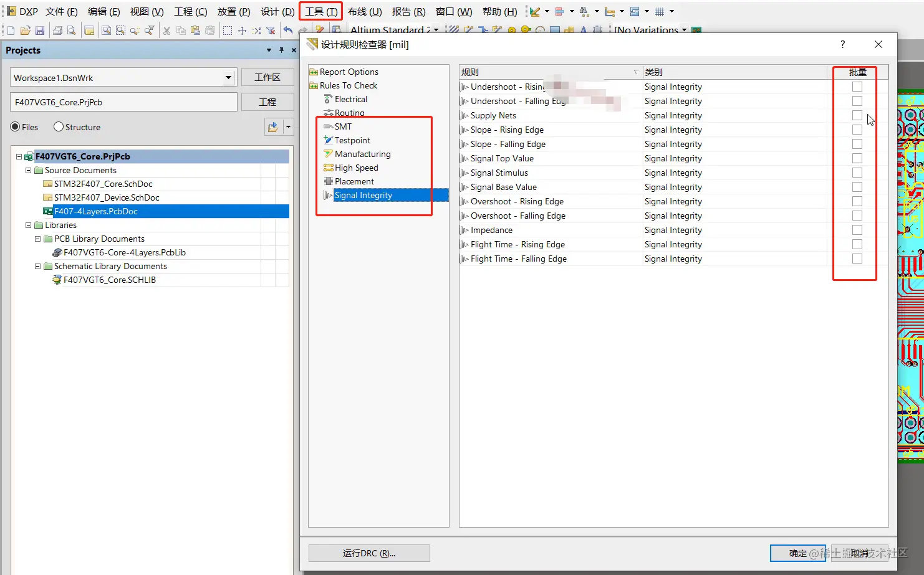Collapse Schematic Library Documents folder

tap(37, 266)
